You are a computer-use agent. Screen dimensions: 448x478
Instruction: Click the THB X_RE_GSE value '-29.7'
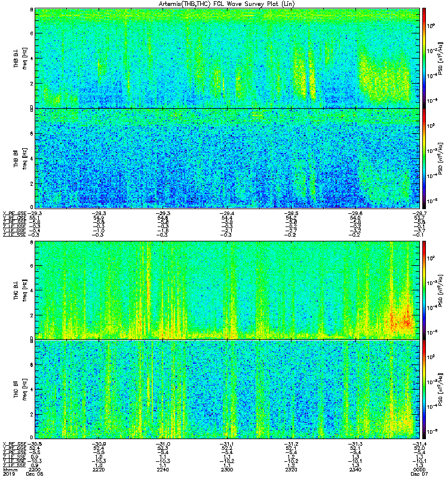coord(419,213)
